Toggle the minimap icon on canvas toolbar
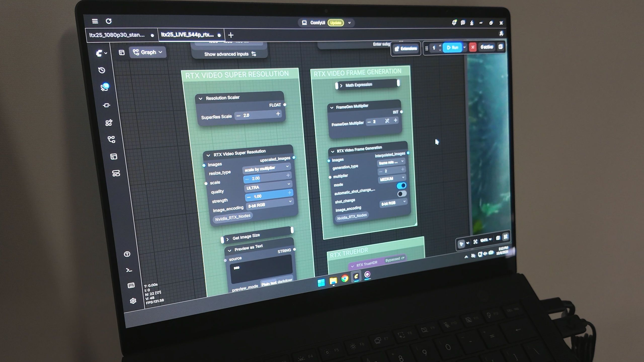The height and width of the screenshot is (362, 644). [x=498, y=238]
